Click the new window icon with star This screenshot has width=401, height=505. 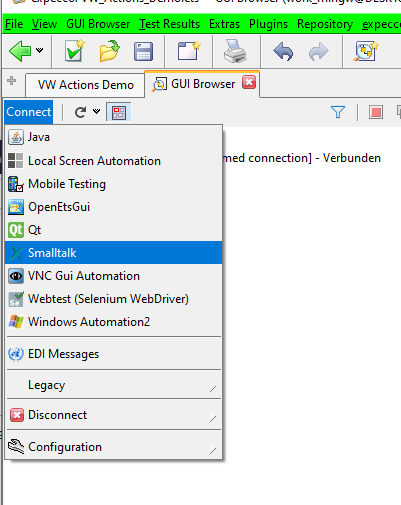(189, 51)
